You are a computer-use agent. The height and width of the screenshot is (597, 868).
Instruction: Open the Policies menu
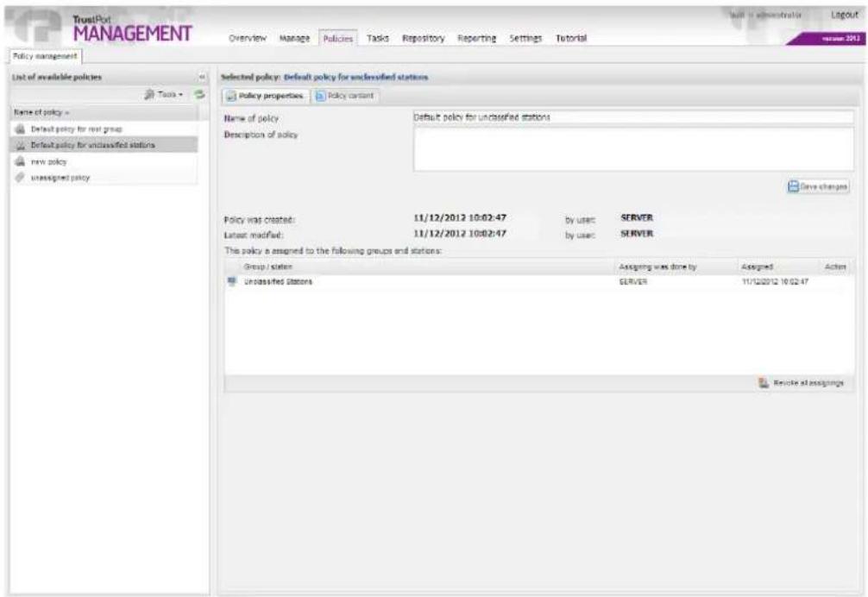[x=337, y=38]
